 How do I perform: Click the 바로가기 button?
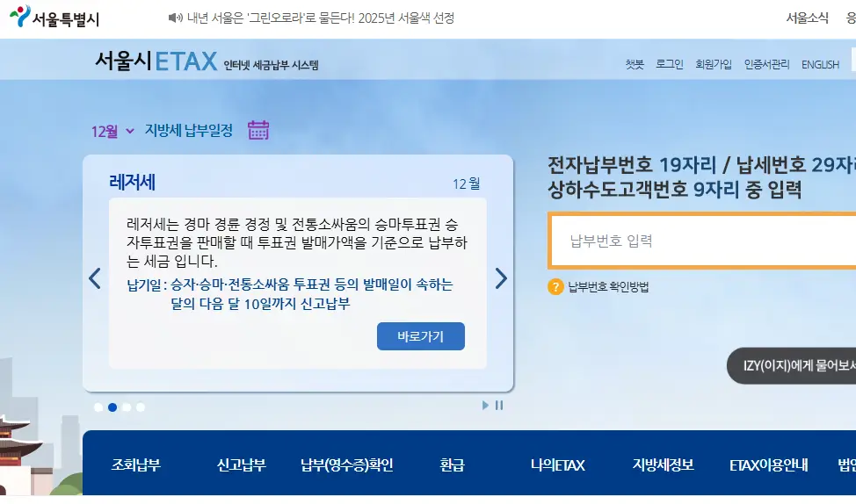click(421, 336)
